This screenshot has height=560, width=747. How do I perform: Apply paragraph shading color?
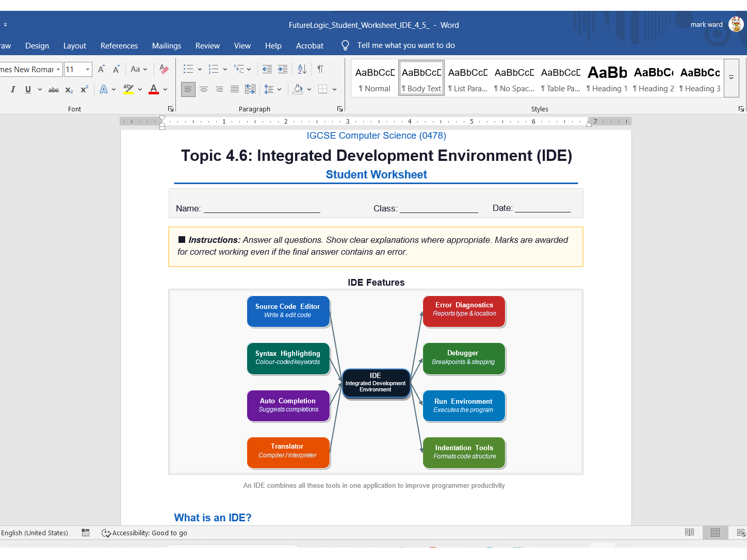pyautogui.click(x=298, y=89)
